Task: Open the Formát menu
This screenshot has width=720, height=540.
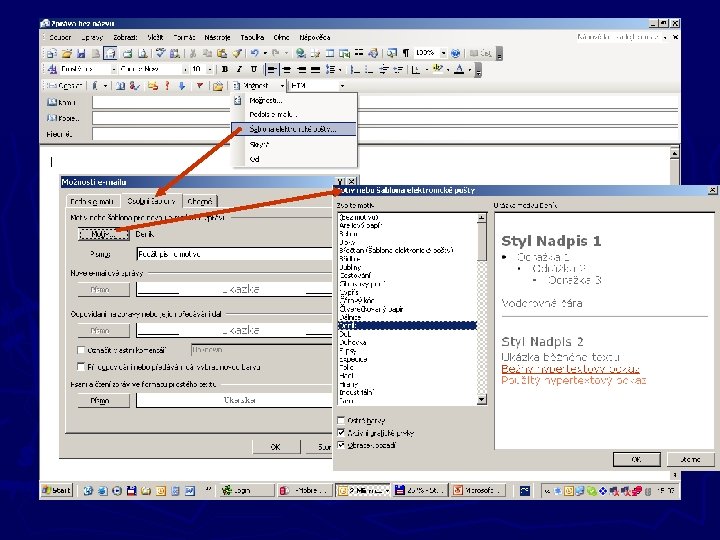Action: (184, 38)
